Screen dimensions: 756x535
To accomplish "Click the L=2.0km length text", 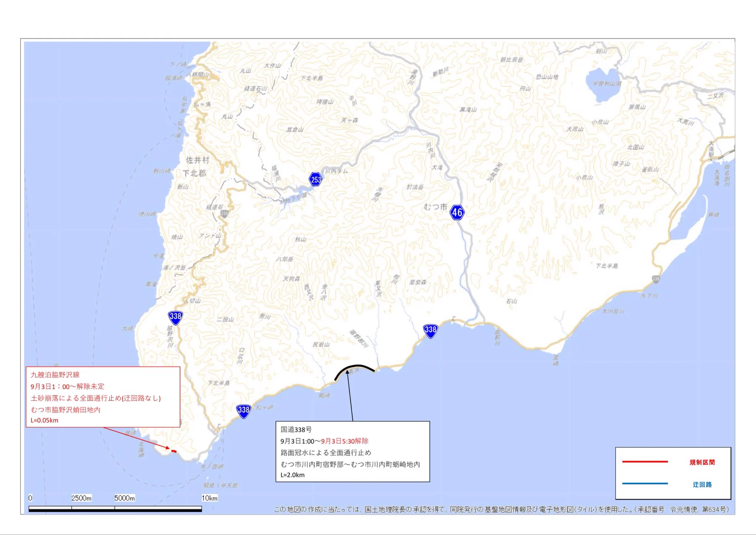I will pos(293,475).
